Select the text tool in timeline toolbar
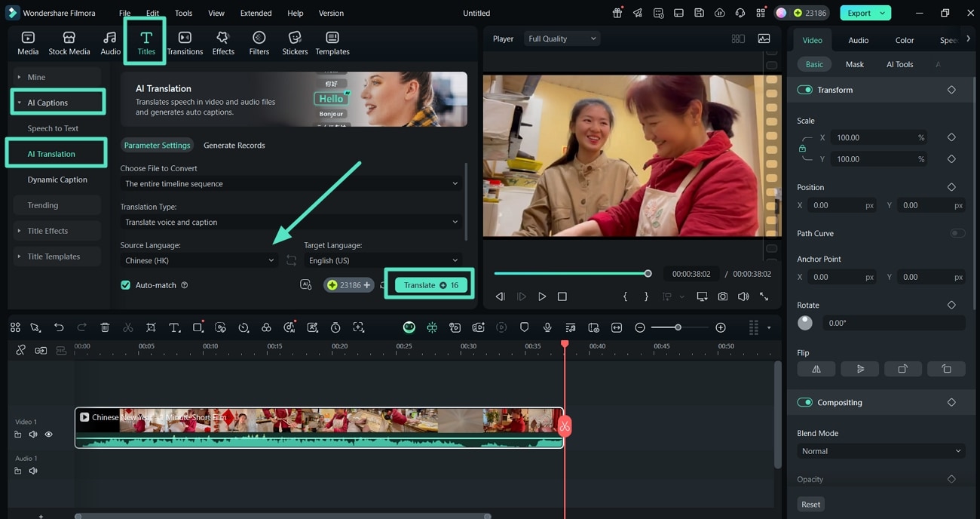 click(x=174, y=327)
